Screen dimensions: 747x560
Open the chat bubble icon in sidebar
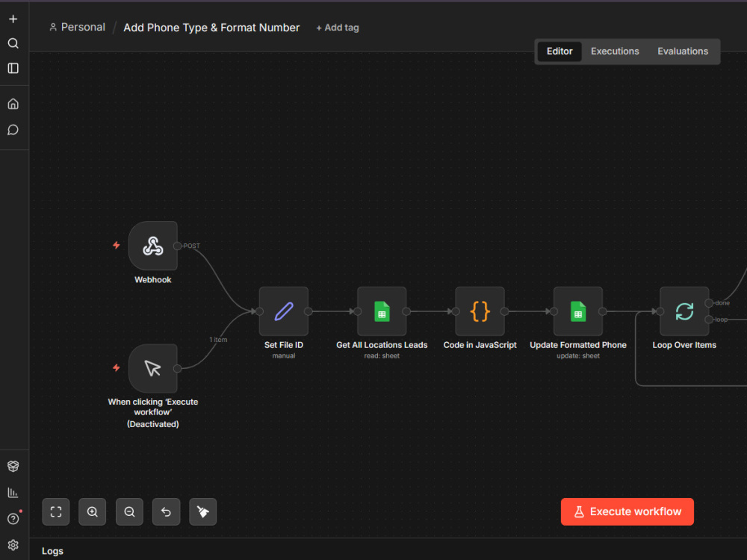click(x=13, y=129)
